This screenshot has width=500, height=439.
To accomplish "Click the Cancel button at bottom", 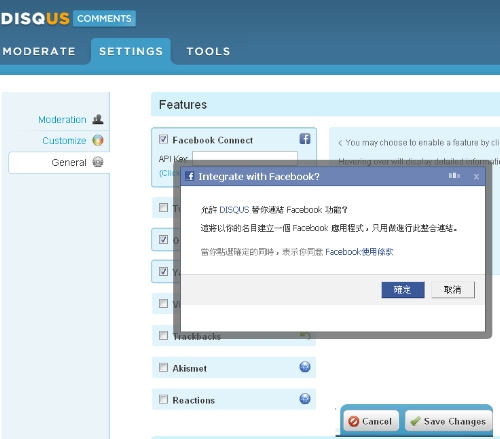I will click(x=371, y=421).
